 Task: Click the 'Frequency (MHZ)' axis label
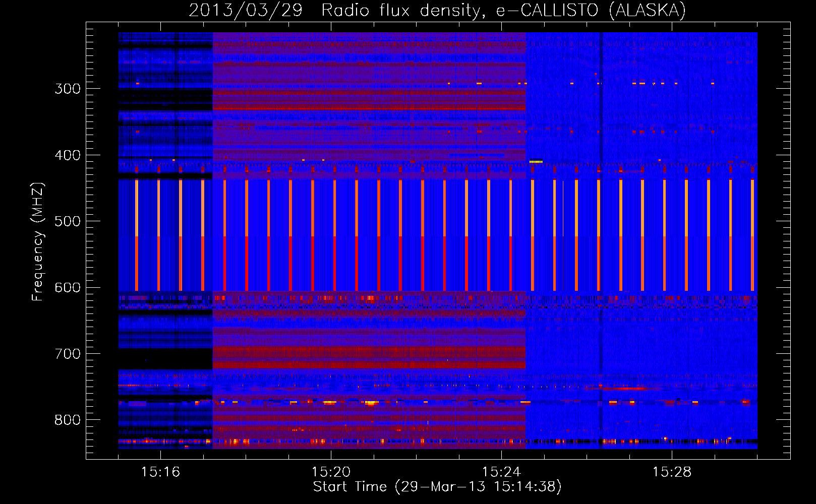[x=38, y=241]
